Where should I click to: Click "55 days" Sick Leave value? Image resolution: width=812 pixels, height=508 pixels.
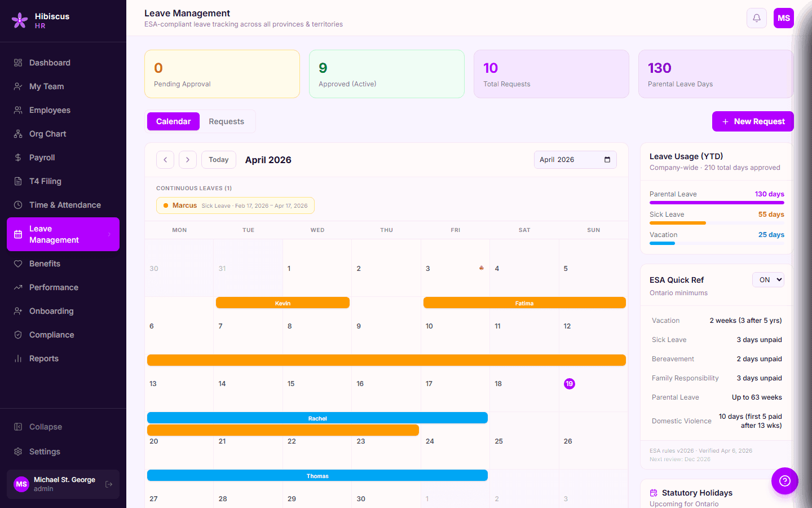click(771, 214)
